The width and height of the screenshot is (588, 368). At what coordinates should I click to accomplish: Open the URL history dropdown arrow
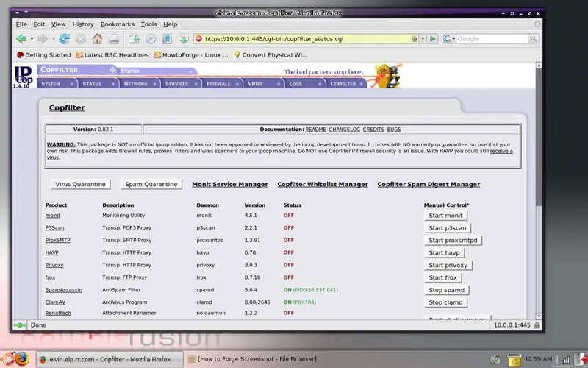pos(423,39)
